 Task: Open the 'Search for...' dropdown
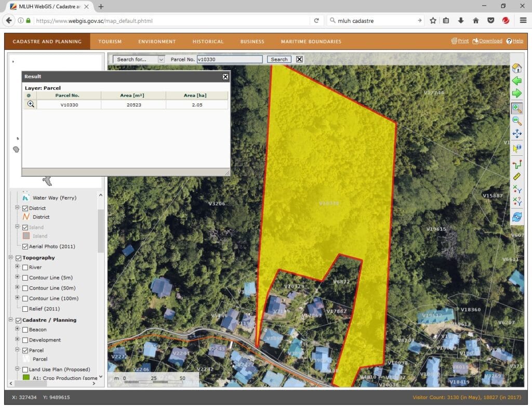[139, 60]
